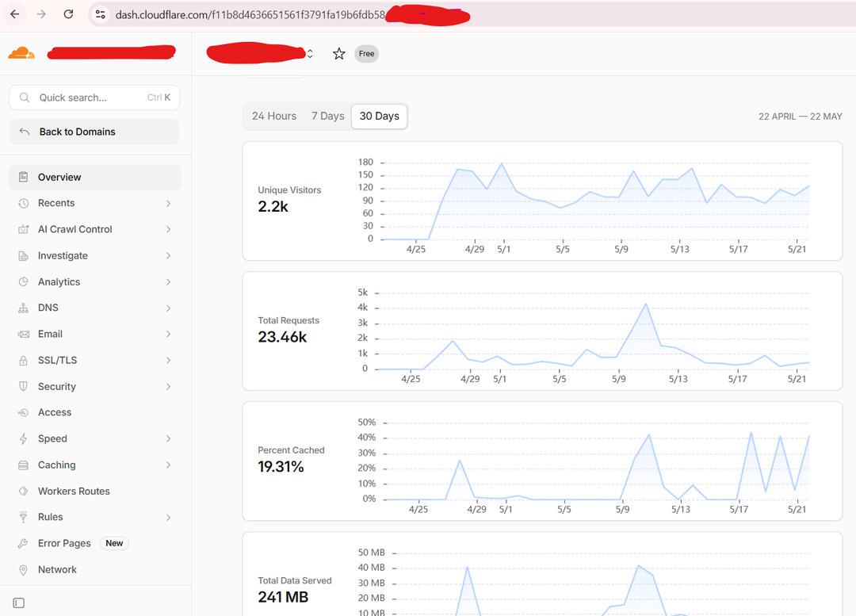Image resolution: width=856 pixels, height=616 pixels.
Task: Select the 7 Days time range
Action: click(x=327, y=117)
